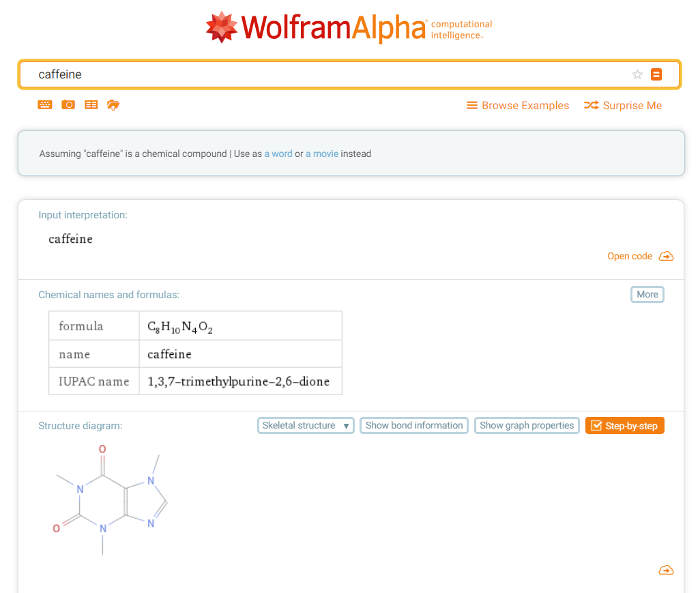Open the extended keyboard icon
The image size is (700, 593).
(x=44, y=105)
